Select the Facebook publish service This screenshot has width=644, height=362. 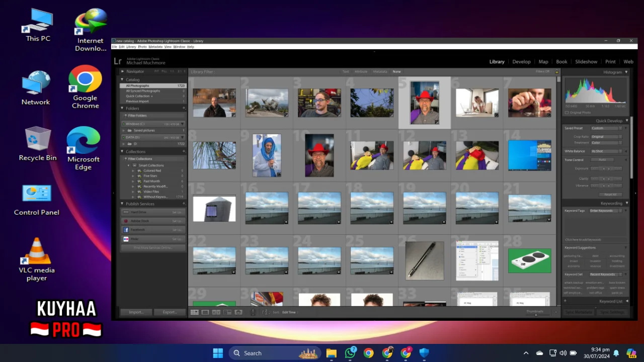coord(153,230)
